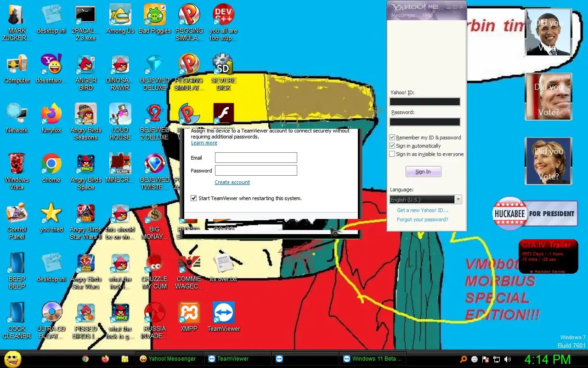Open the RUSSIA INVADE... desktop icon
This screenshot has height=368, width=588.
pos(154,320)
